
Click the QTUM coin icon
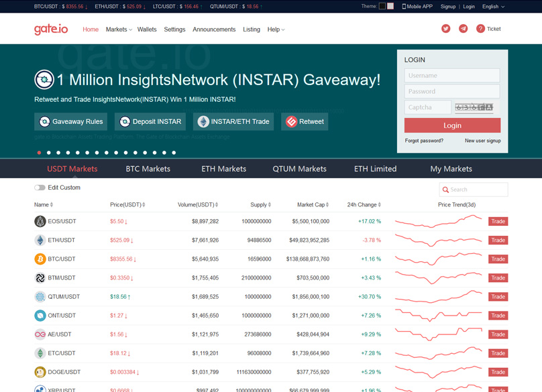pyautogui.click(x=40, y=297)
